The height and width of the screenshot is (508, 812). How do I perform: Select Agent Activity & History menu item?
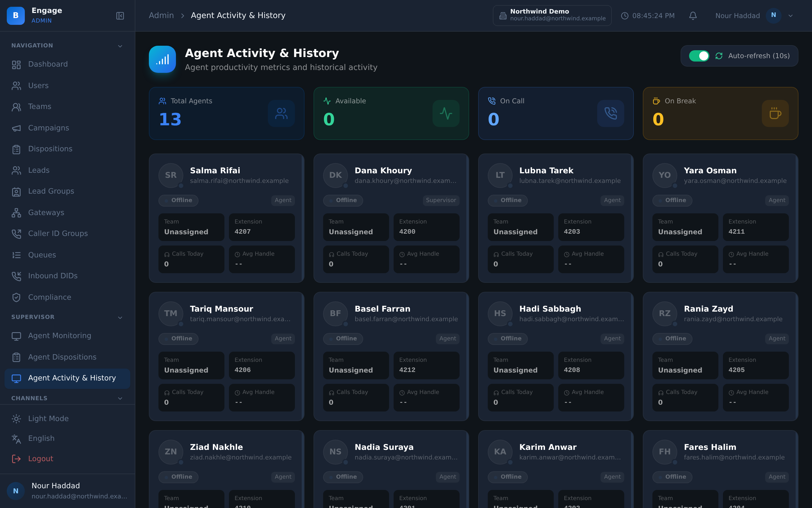(x=67, y=378)
